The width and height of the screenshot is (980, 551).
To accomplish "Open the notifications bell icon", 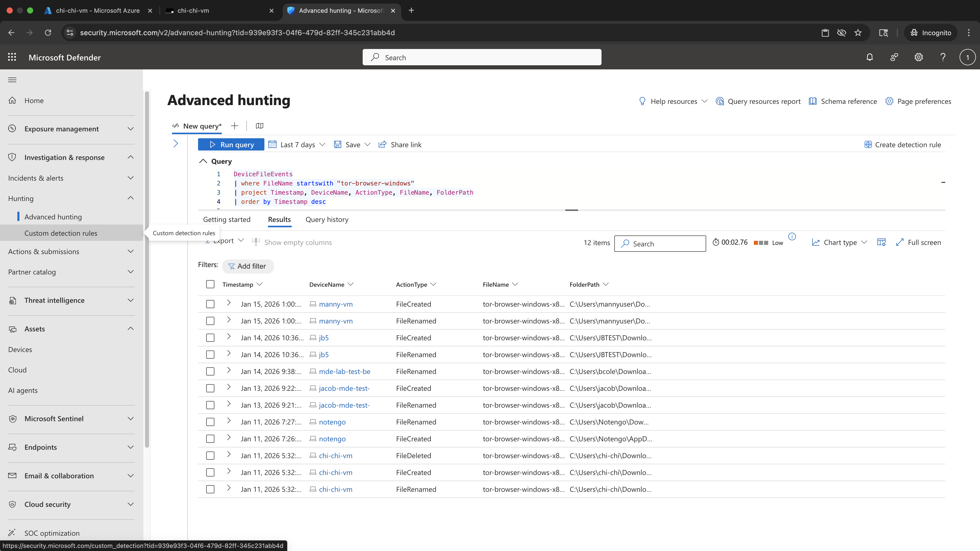I will point(870,57).
